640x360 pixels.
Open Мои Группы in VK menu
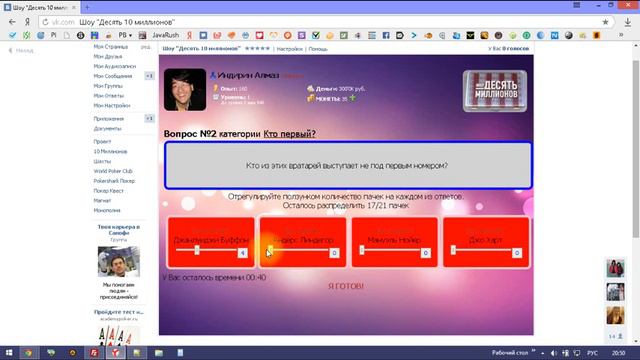[x=108, y=86]
